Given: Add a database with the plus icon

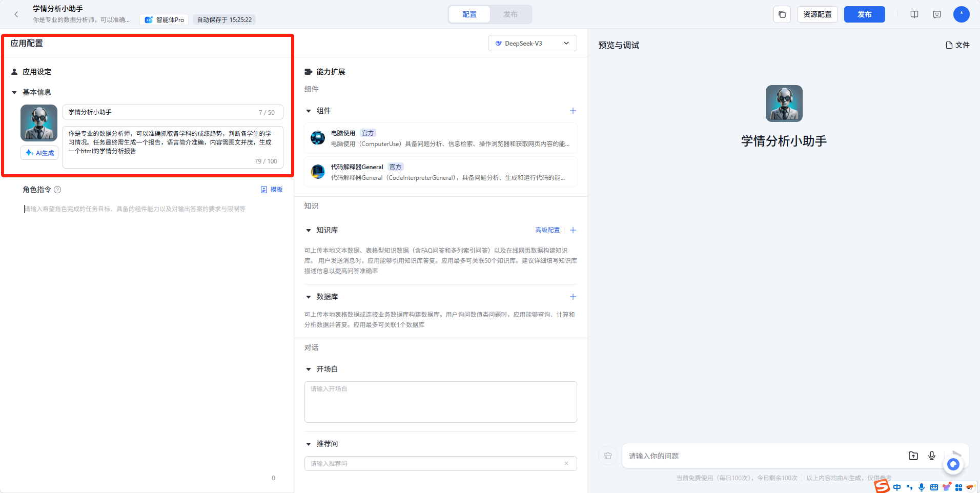Looking at the screenshot, I should [573, 297].
